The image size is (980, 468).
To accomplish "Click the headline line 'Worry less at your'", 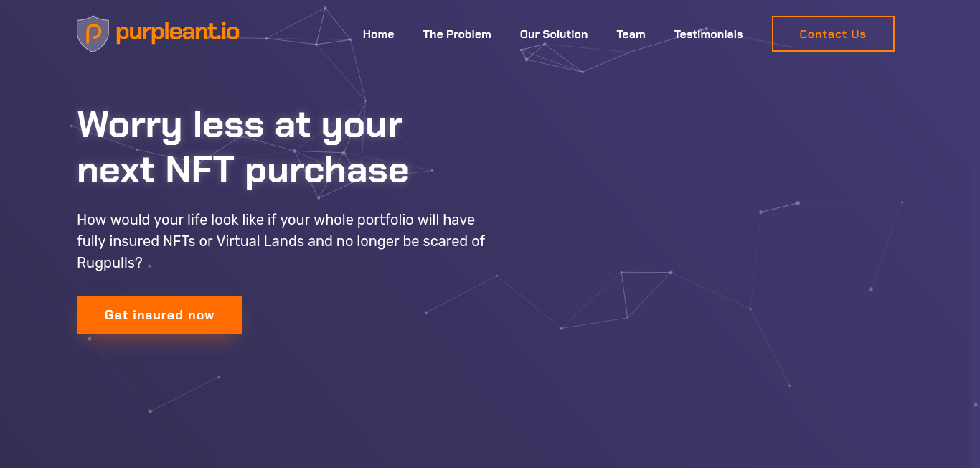I will coord(240,126).
